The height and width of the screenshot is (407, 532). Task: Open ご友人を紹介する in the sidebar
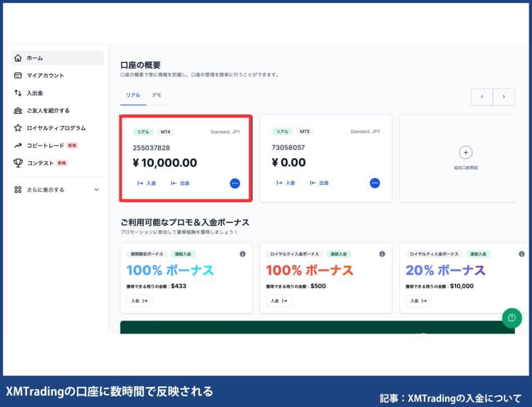[48, 111]
